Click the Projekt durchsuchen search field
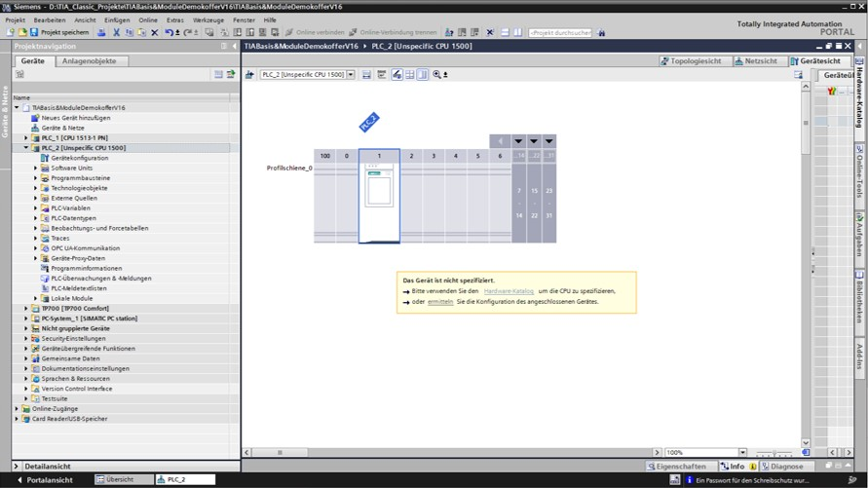 point(560,32)
